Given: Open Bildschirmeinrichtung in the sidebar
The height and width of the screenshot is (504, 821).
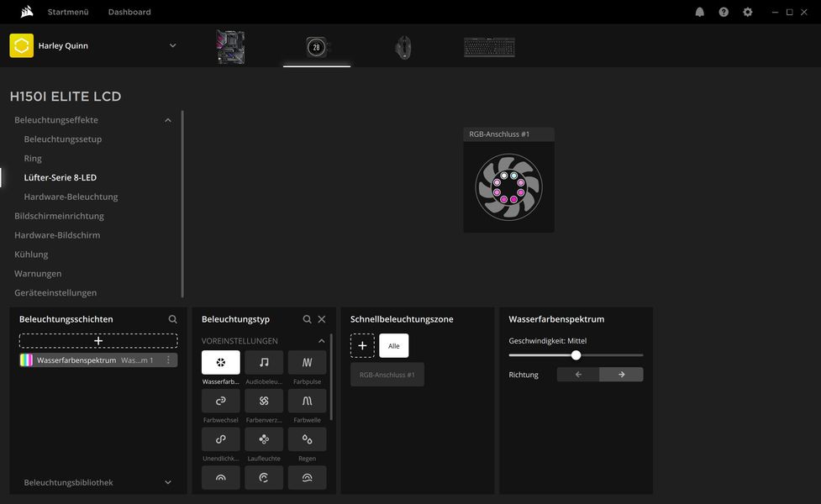Looking at the screenshot, I should coord(59,216).
